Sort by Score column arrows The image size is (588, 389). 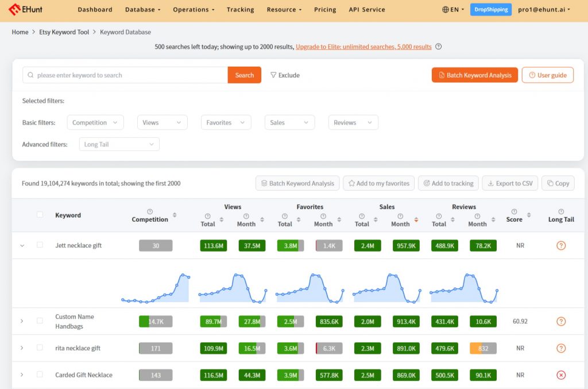(x=529, y=215)
